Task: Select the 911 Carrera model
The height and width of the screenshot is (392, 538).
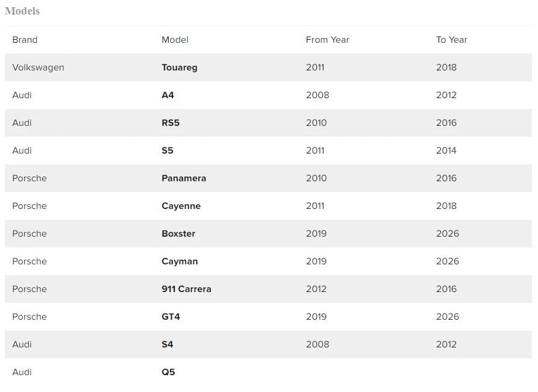Action: [186, 289]
